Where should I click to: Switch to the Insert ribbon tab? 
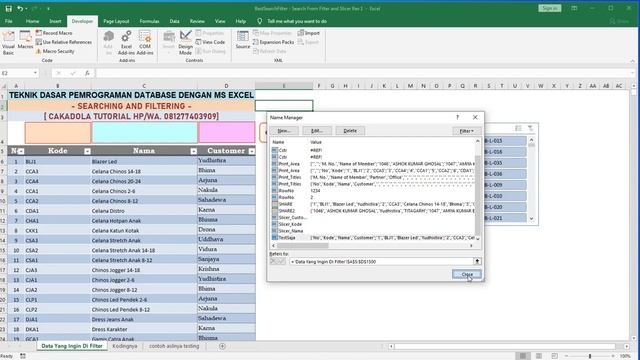click(x=55, y=21)
